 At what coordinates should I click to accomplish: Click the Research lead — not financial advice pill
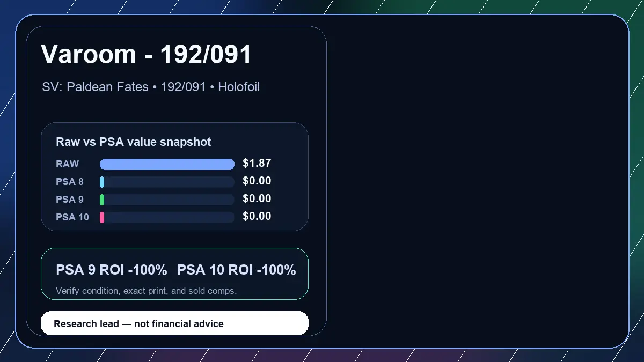pos(175,323)
